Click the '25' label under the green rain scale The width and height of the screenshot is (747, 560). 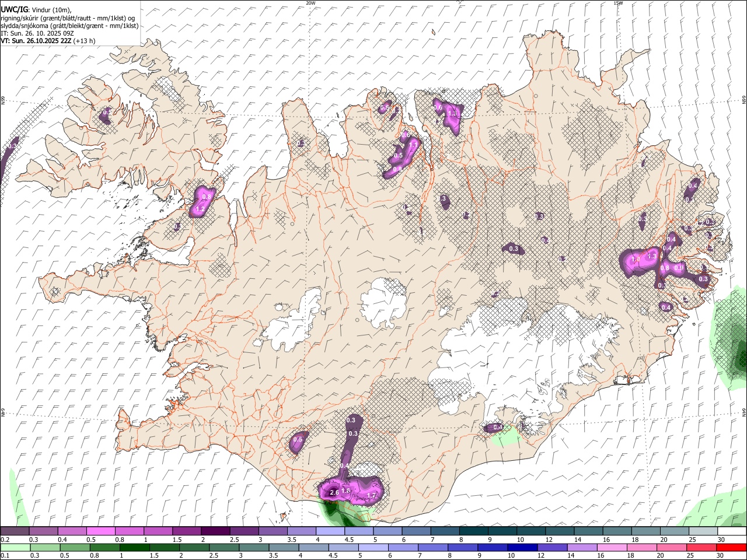click(691, 555)
